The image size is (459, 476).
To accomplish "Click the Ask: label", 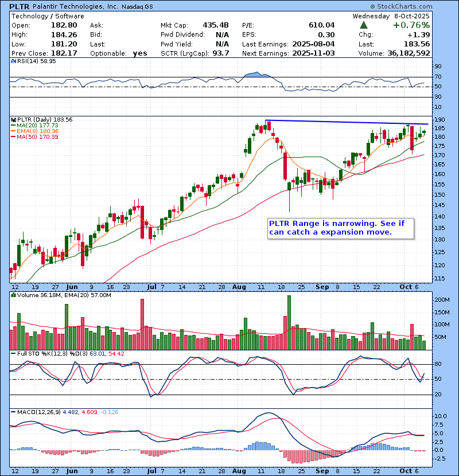I will point(96,25).
